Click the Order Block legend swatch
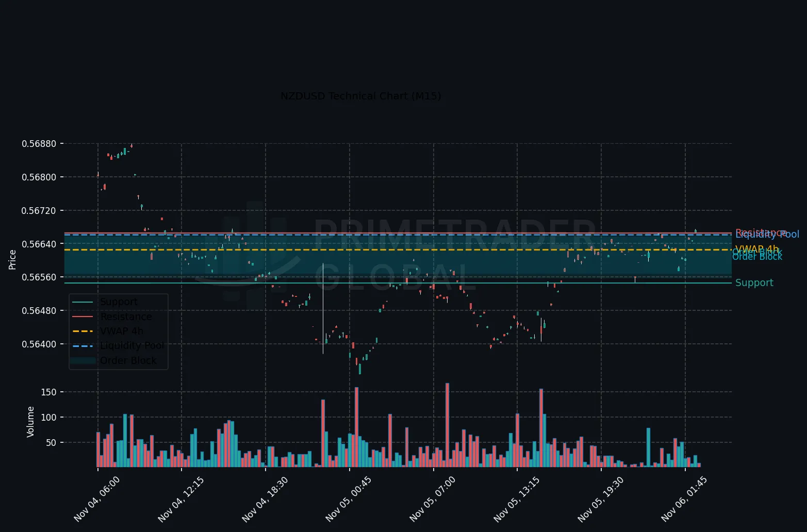 point(83,360)
